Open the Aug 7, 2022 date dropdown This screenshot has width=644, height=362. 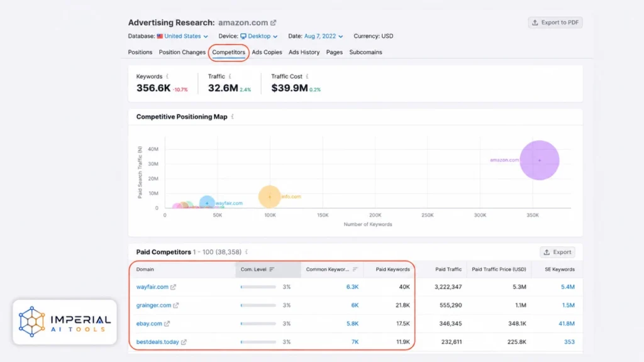coord(323,36)
